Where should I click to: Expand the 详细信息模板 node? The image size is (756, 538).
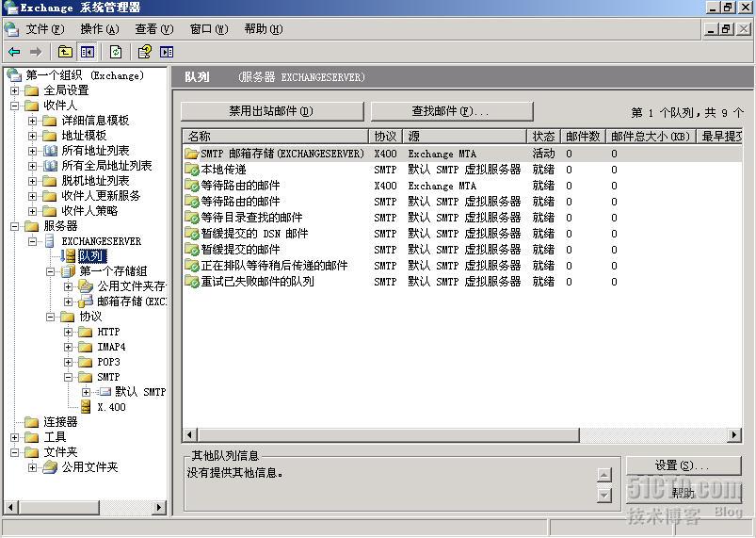pyautogui.click(x=32, y=121)
